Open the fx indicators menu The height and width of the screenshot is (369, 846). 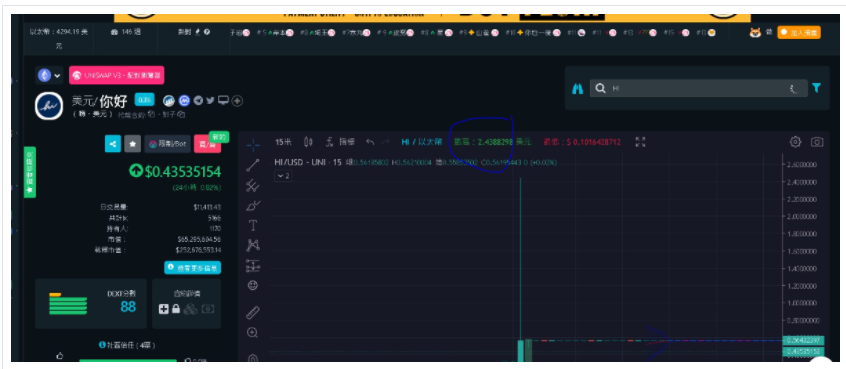[x=340, y=142]
